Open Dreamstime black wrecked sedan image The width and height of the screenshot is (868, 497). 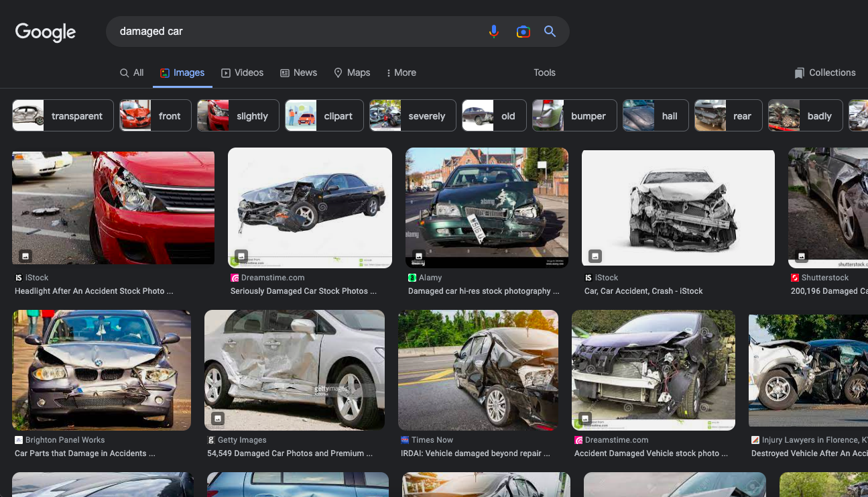(310, 208)
